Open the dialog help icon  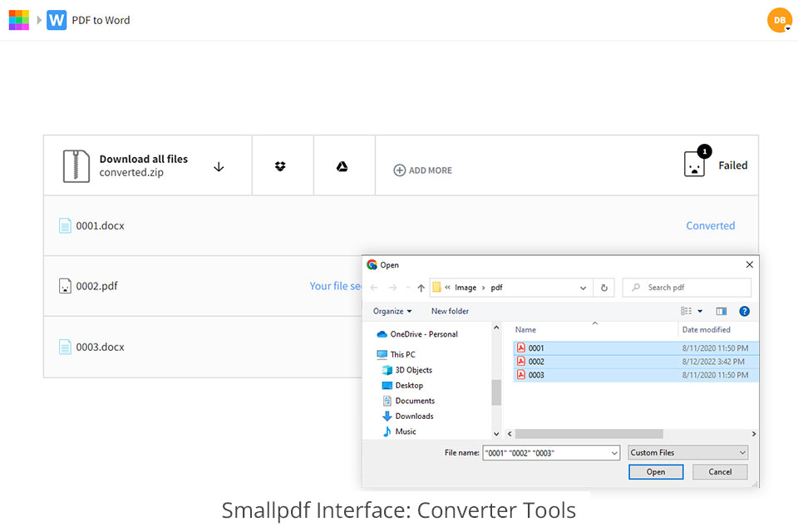pyautogui.click(x=744, y=311)
